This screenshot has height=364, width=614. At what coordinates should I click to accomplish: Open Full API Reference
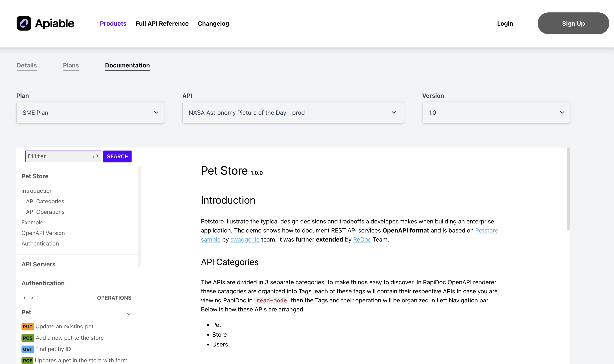[x=162, y=24]
